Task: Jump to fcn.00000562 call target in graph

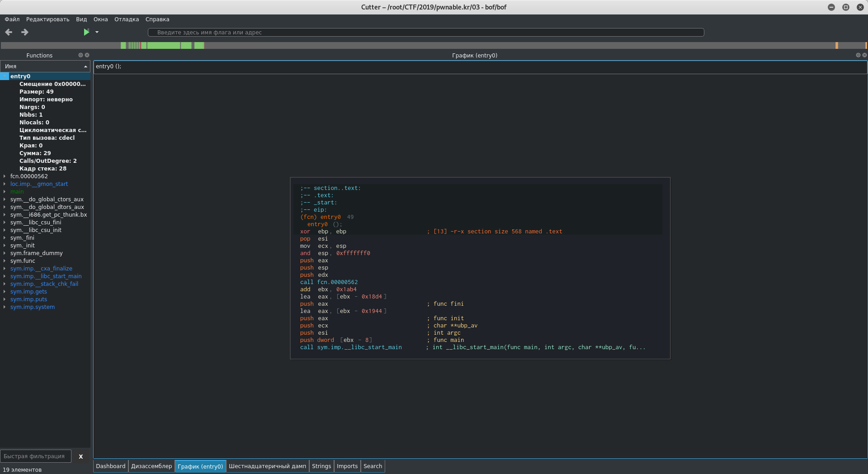Action: pyautogui.click(x=337, y=282)
